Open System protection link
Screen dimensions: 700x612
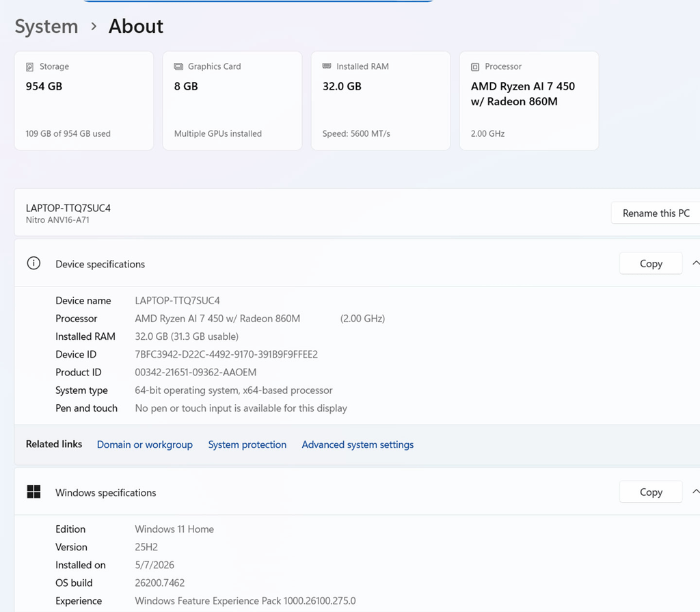click(247, 444)
